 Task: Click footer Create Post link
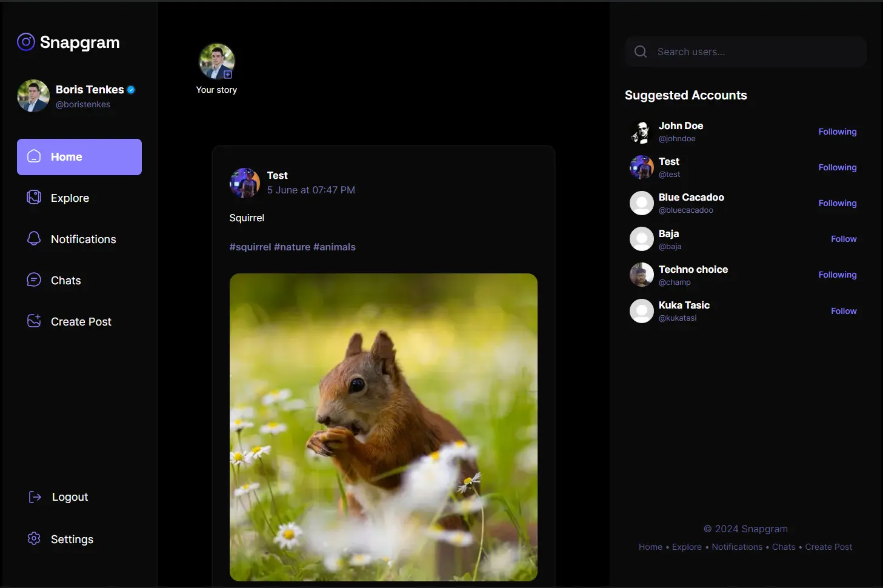click(x=828, y=547)
